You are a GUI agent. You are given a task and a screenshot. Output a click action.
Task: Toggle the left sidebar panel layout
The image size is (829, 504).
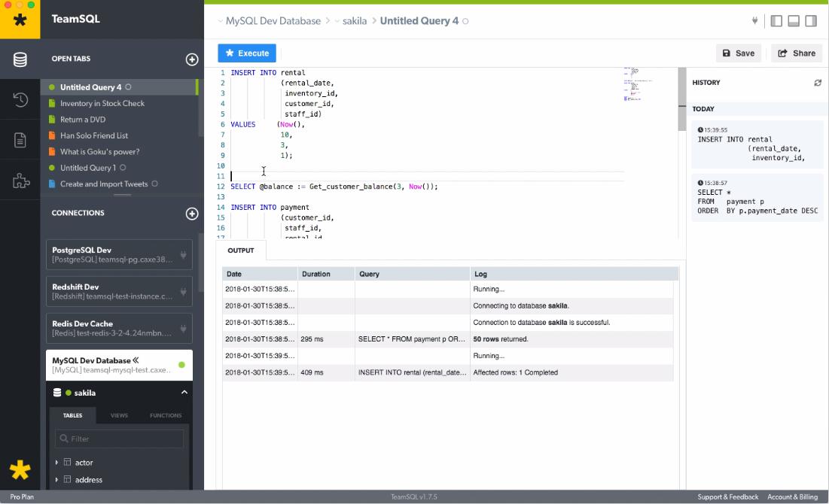[x=776, y=21]
